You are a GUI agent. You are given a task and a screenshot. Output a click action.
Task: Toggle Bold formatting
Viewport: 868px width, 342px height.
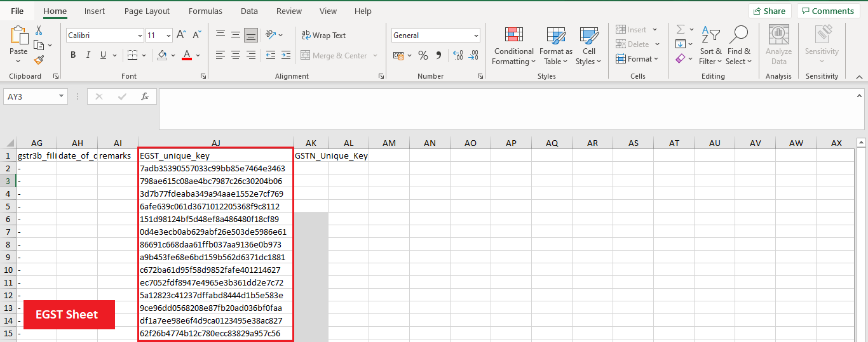pyautogui.click(x=73, y=55)
